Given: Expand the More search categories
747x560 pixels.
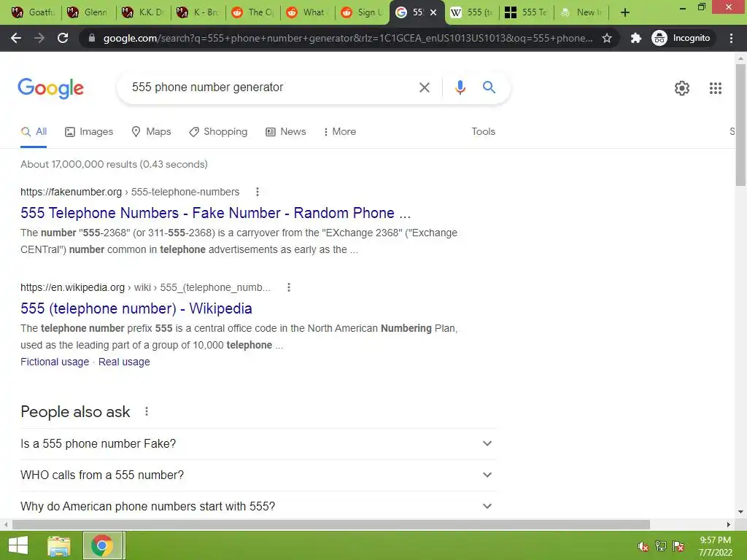Looking at the screenshot, I should 340,132.
